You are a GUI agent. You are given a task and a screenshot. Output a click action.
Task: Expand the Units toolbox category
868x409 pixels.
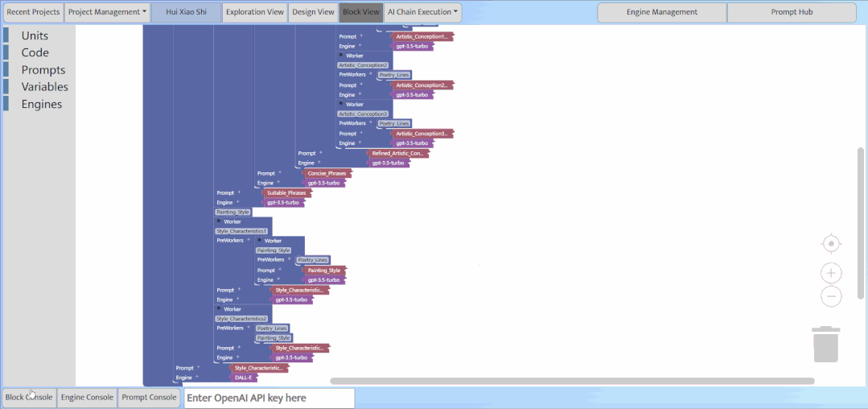[x=35, y=35]
